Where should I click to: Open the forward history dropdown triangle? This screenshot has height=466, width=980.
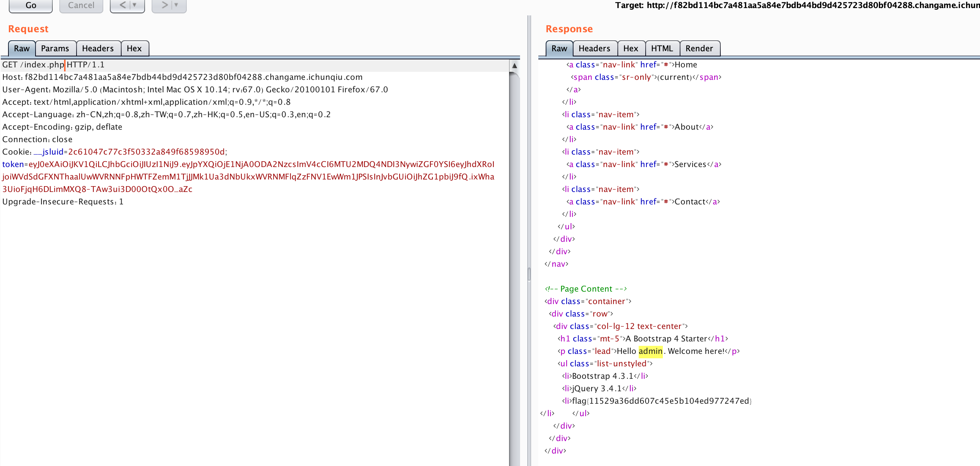tap(177, 5)
